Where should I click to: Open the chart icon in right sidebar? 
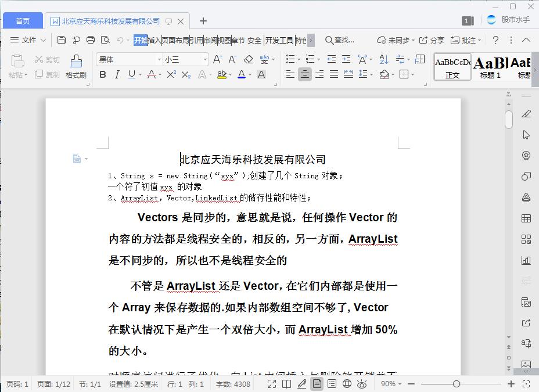pos(526,260)
